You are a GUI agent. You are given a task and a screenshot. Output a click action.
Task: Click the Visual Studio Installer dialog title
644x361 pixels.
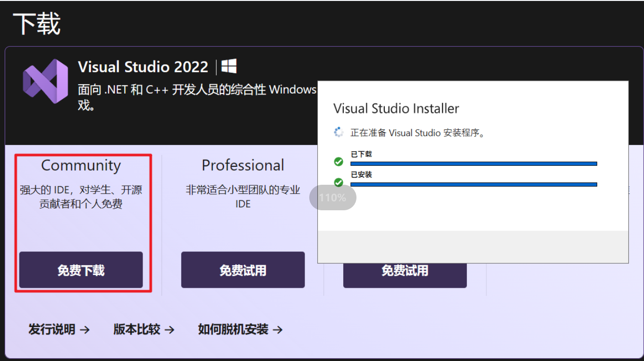396,109
